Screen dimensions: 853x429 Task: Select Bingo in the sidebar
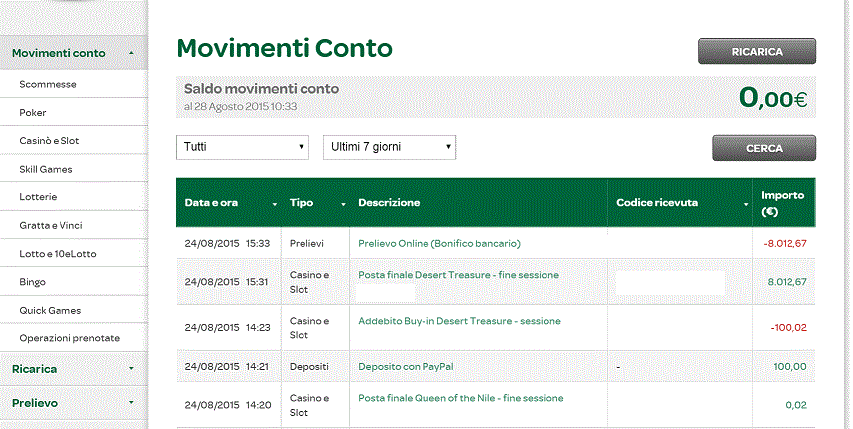[33, 282]
